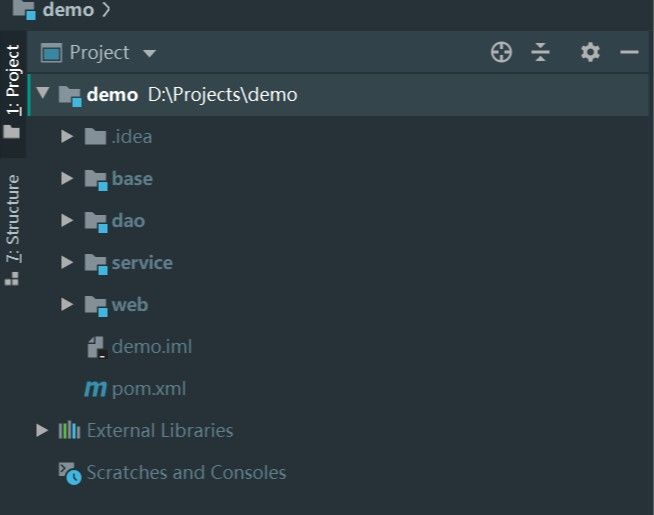This screenshot has width=654, height=515.
Task: Select the .idea folder icon
Action: click(x=95, y=136)
